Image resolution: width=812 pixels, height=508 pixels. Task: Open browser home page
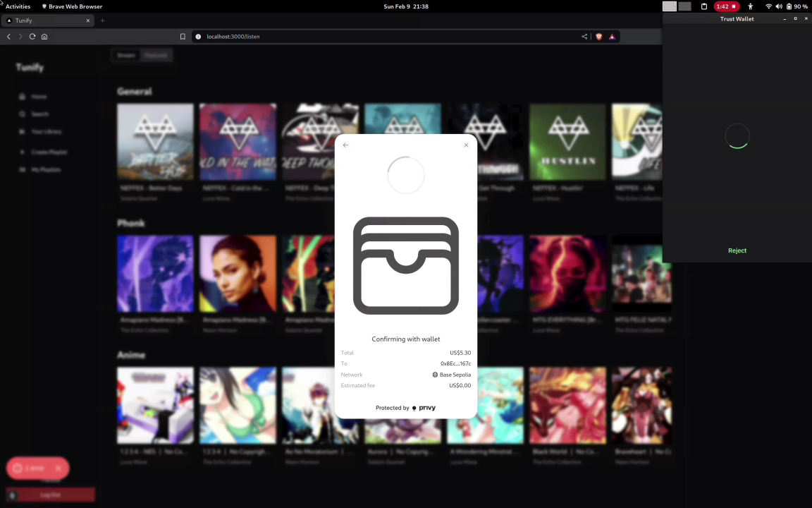click(x=44, y=36)
